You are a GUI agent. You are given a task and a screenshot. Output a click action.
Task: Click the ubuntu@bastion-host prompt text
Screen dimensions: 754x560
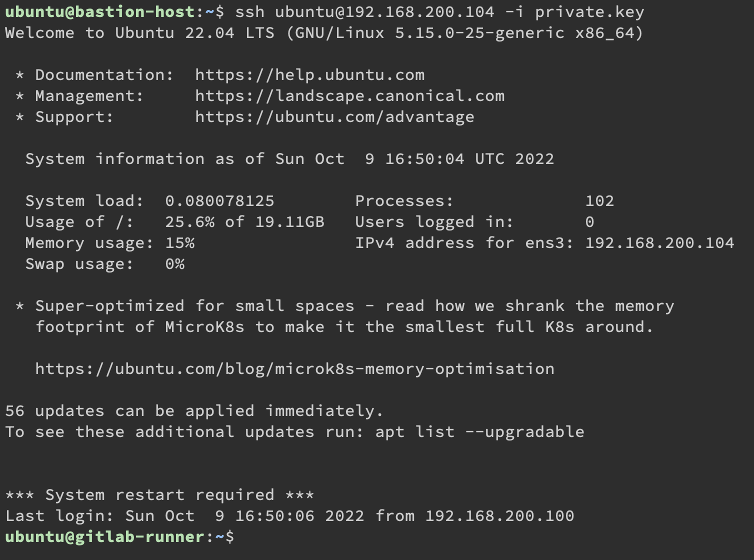[x=99, y=12]
